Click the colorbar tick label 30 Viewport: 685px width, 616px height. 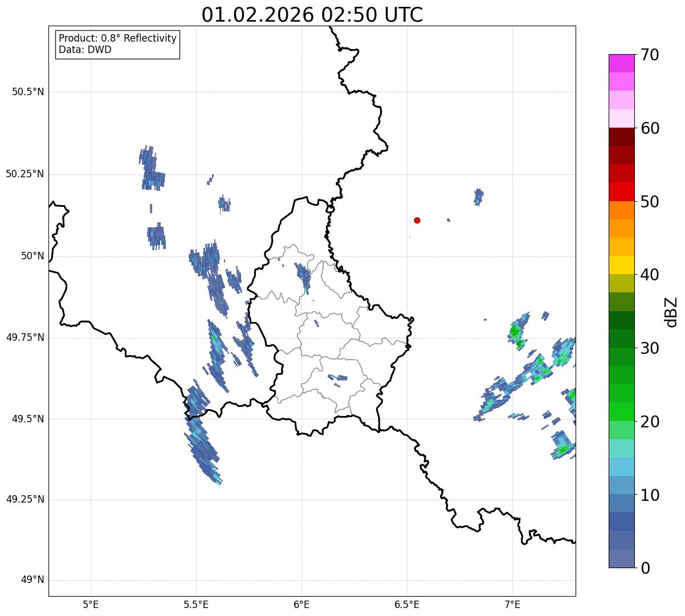click(x=650, y=348)
